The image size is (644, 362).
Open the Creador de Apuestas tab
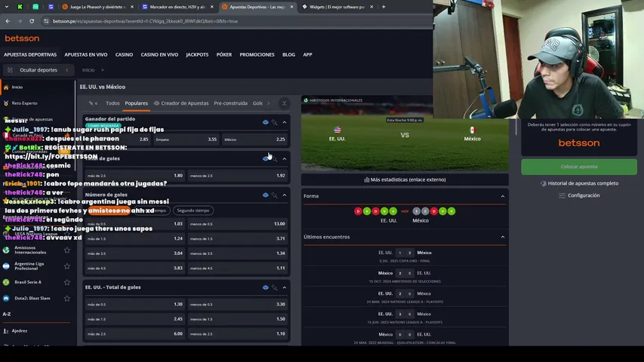coord(181,103)
